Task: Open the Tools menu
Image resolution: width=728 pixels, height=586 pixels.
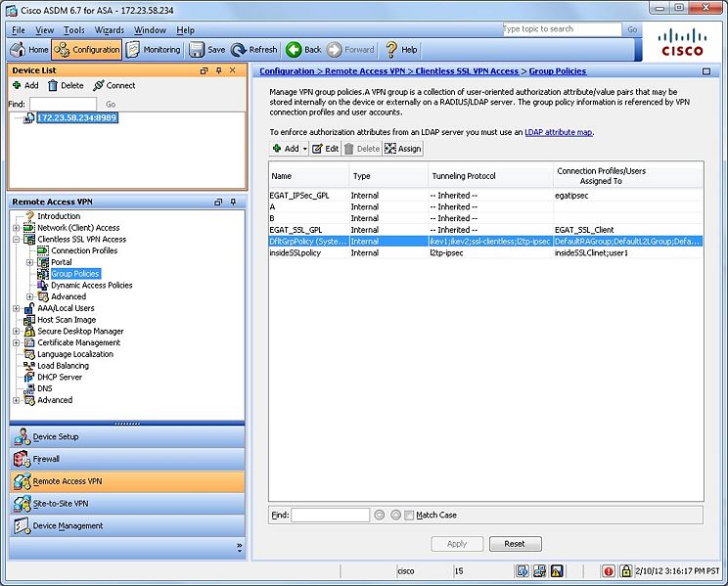Action: (x=73, y=30)
